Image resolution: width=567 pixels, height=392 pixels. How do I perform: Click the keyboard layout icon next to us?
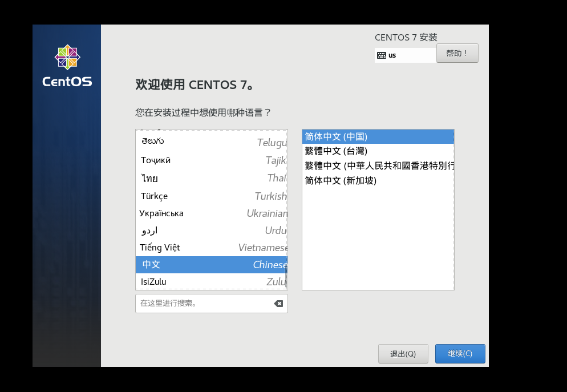381,55
